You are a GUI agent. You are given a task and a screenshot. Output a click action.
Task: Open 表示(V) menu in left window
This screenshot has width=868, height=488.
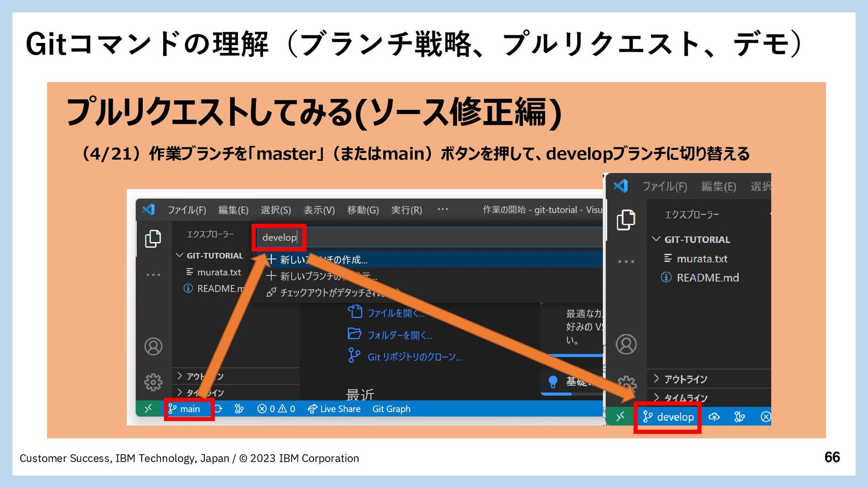[x=319, y=210]
